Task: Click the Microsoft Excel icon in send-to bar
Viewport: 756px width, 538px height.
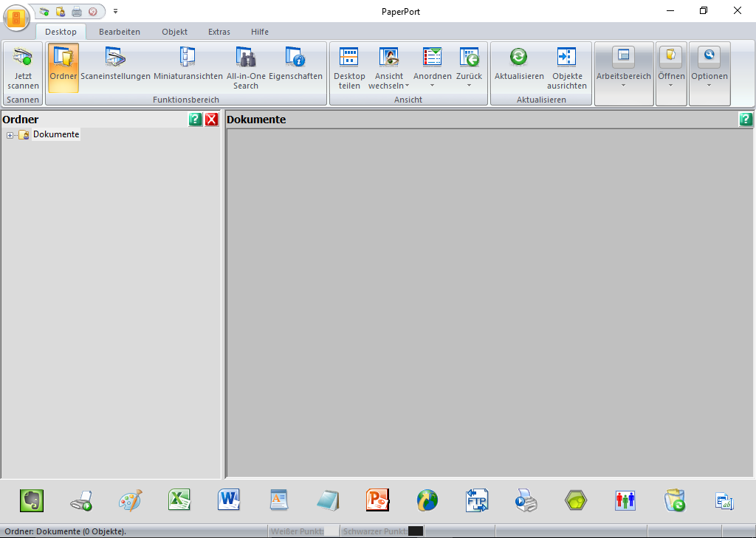Action: click(x=179, y=500)
